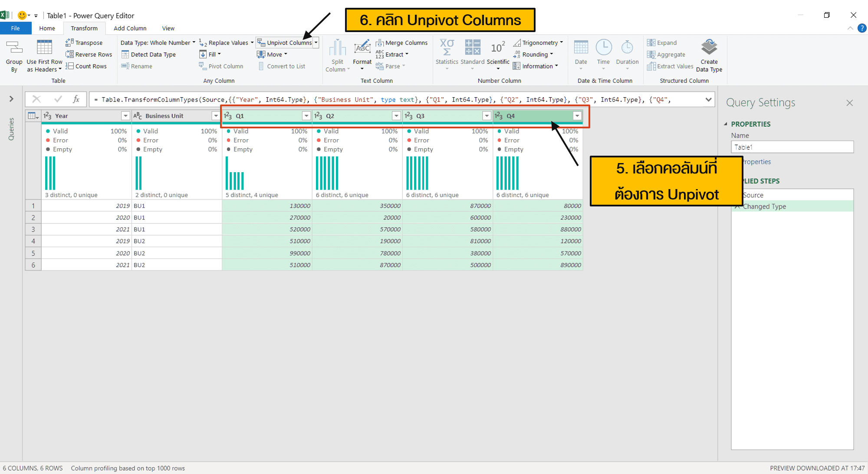Screen dimensions: 868x474
Task: Apply Reverse Rows
Action: pos(89,54)
